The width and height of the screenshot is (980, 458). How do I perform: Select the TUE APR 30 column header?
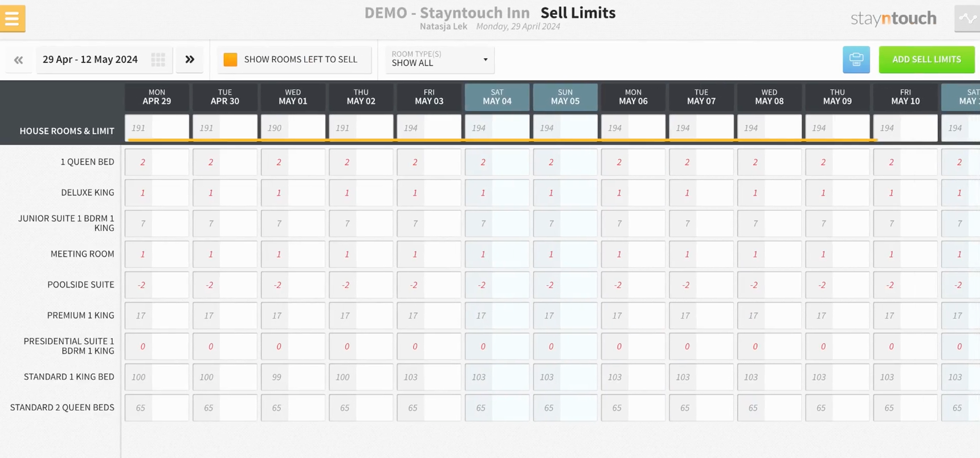(x=225, y=97)
